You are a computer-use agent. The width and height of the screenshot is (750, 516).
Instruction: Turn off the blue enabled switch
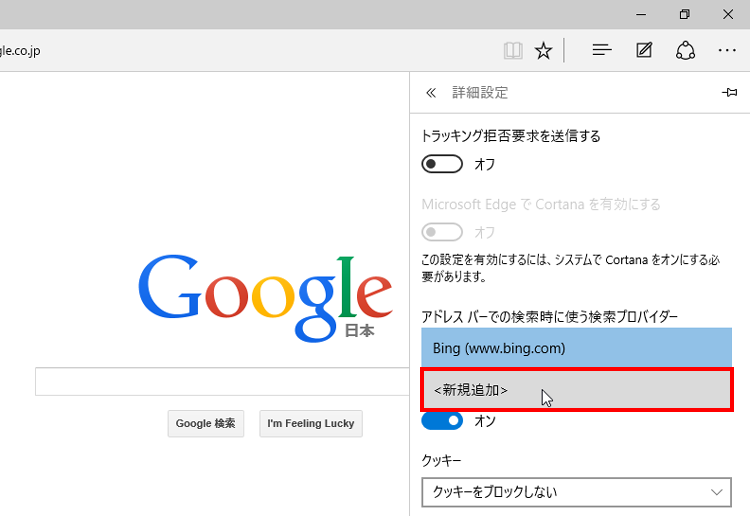pos(442,421)
